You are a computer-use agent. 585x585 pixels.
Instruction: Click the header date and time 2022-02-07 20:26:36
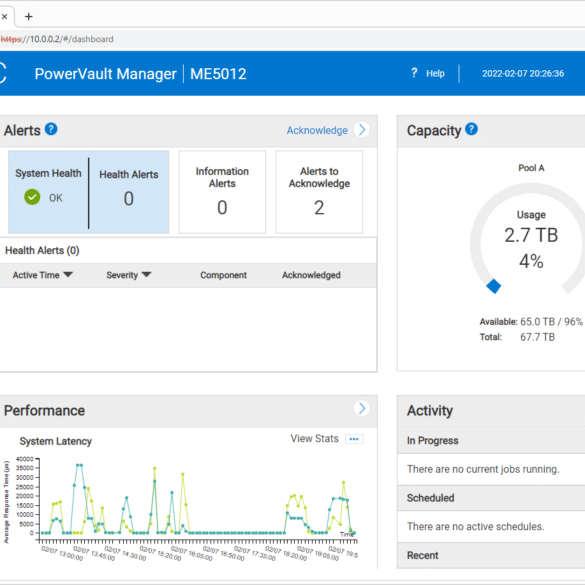[x=523, y=73]
